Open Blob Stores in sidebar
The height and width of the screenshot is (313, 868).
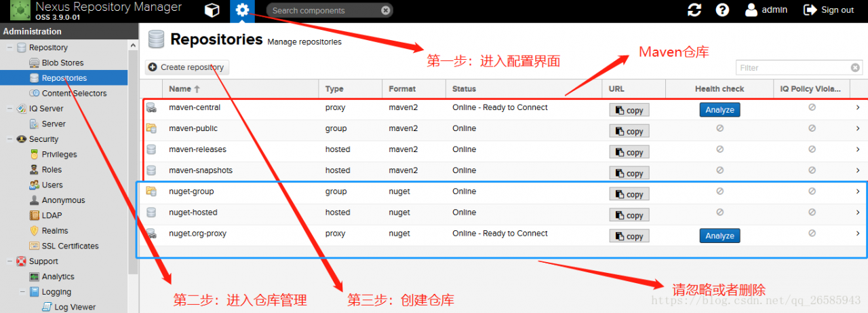62,62
